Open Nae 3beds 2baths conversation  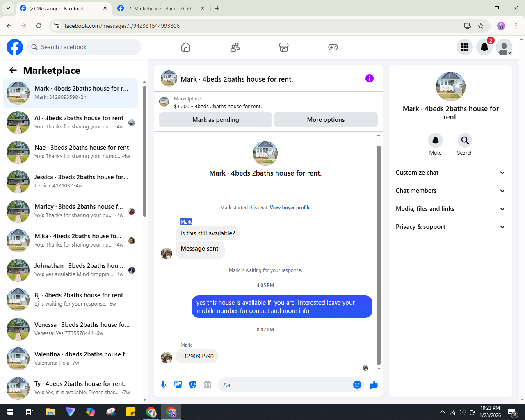71,152
